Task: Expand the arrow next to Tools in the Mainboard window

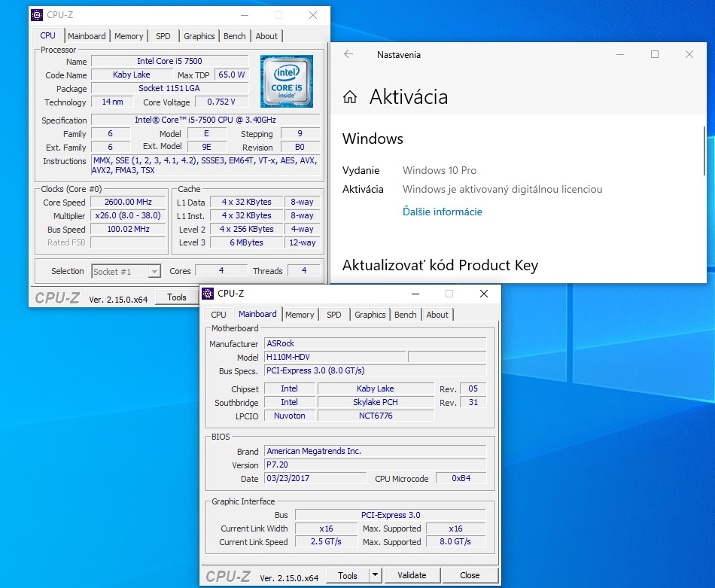Action: tap(376, 575)
